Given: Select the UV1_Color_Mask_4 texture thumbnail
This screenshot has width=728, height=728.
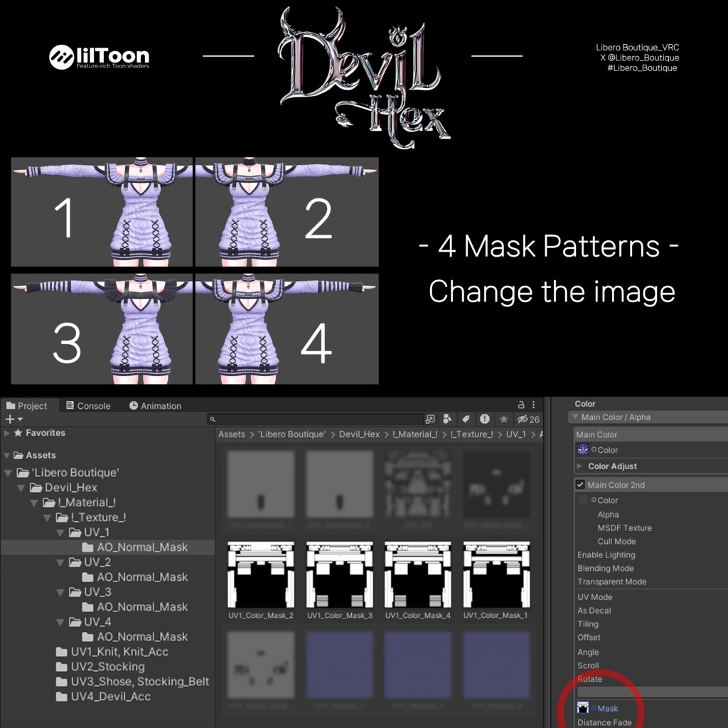Looking at the screenshot, I should [x=418, y=574].
